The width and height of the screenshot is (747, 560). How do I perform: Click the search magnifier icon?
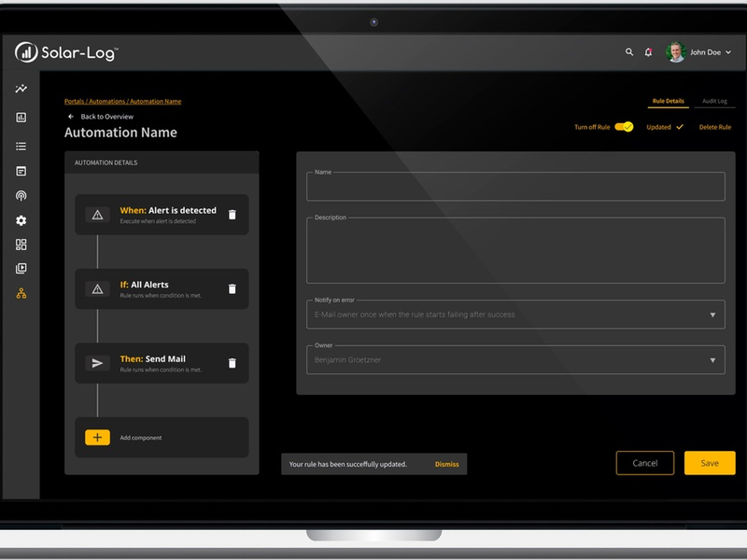629,52
